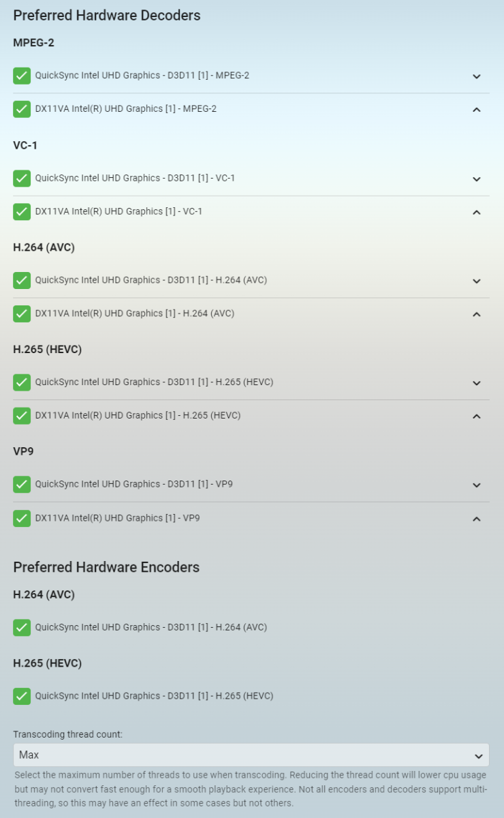Toggle QuickSync VC-1 decoder checkbox
504x818 pixels.
click(x=22, y=179)
